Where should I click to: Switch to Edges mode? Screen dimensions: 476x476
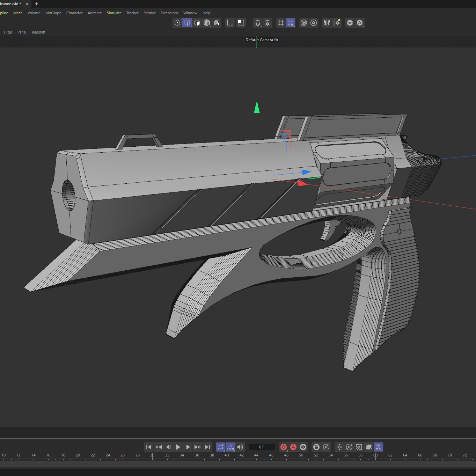187,23
